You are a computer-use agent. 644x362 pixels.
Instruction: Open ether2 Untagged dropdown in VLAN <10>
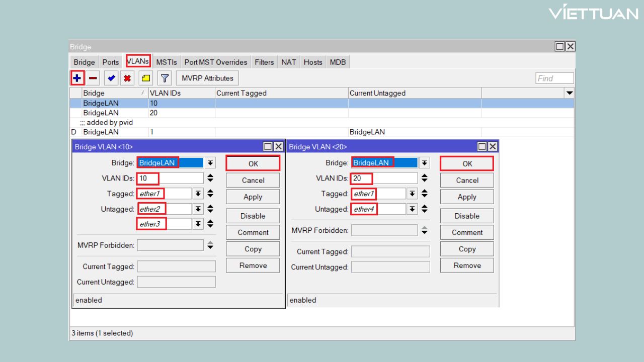[198, 209]
